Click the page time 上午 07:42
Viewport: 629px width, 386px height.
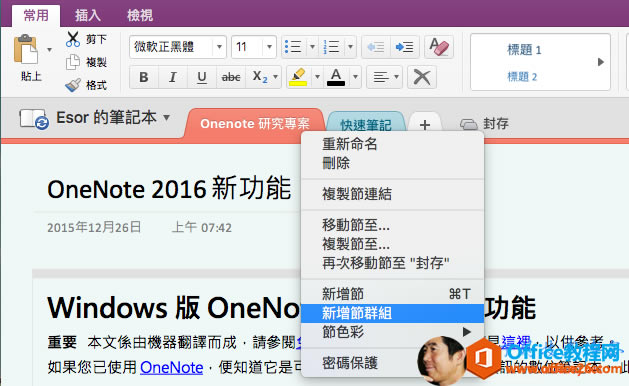[x=202, y=228]
